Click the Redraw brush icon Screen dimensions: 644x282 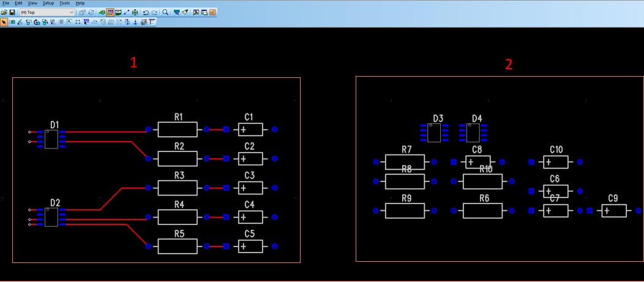tap(185, 12)
